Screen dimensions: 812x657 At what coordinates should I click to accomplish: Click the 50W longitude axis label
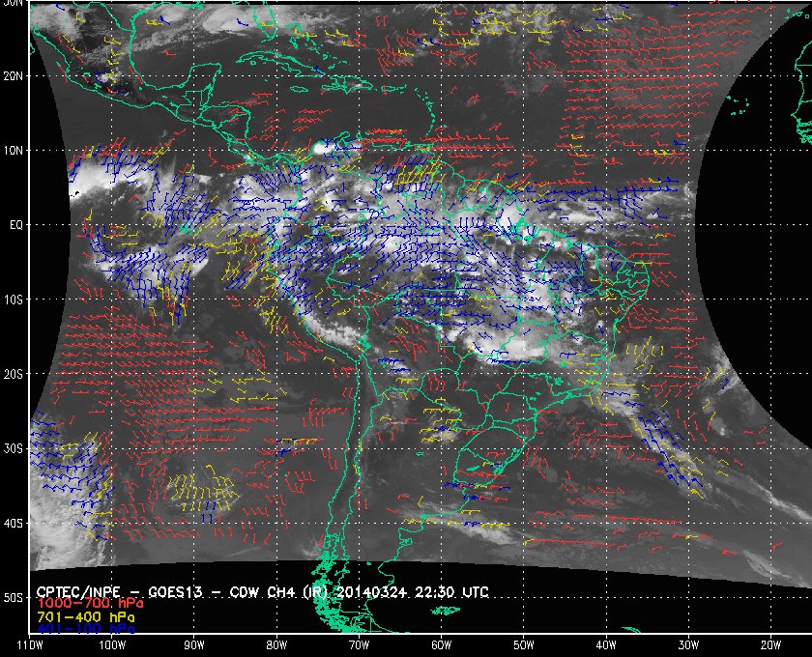pyautogui.click(x=524, y=645)
